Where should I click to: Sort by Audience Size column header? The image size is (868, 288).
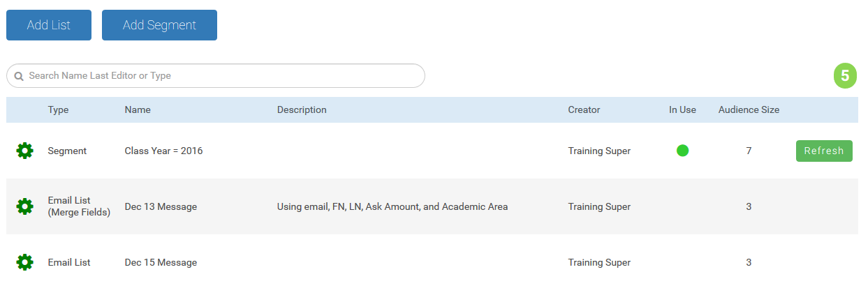pos(749,110)
